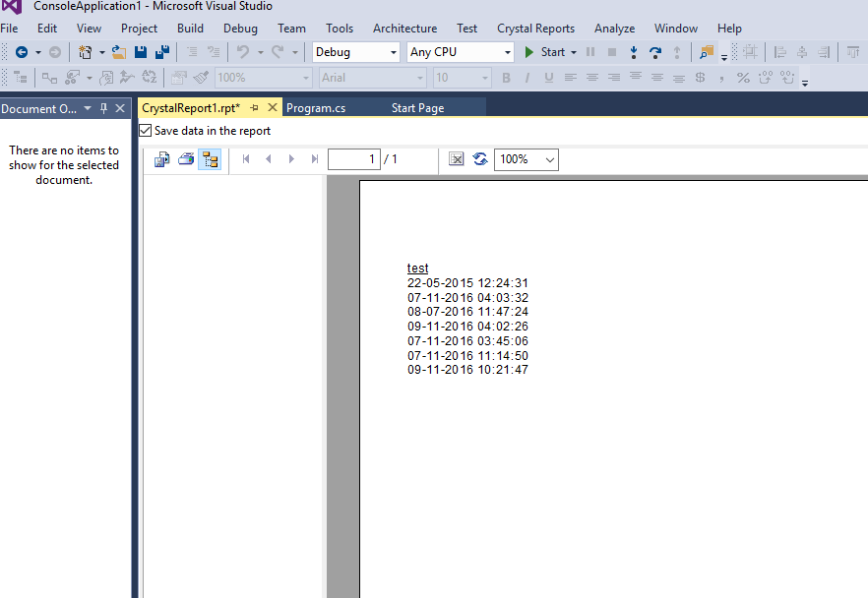The width and height of the screenshot is (868, 598).
Task: Click the Print Report icon
Action: point(186,159)
